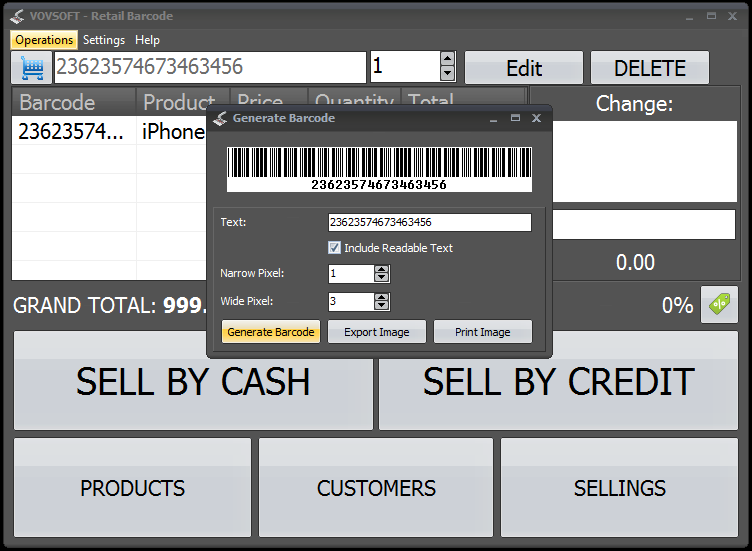This screenshot has width=752, height=551.
Task: Click the 0.00 change amount
Action: coord(635,262)
